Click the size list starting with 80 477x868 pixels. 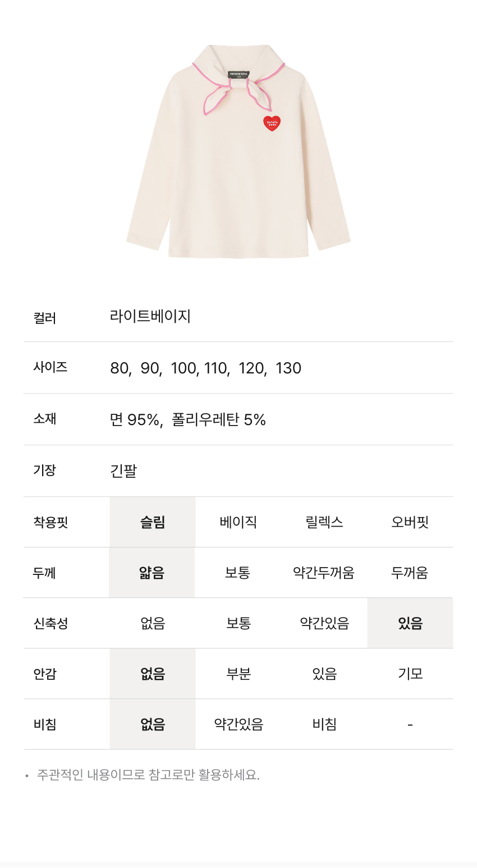205,368
